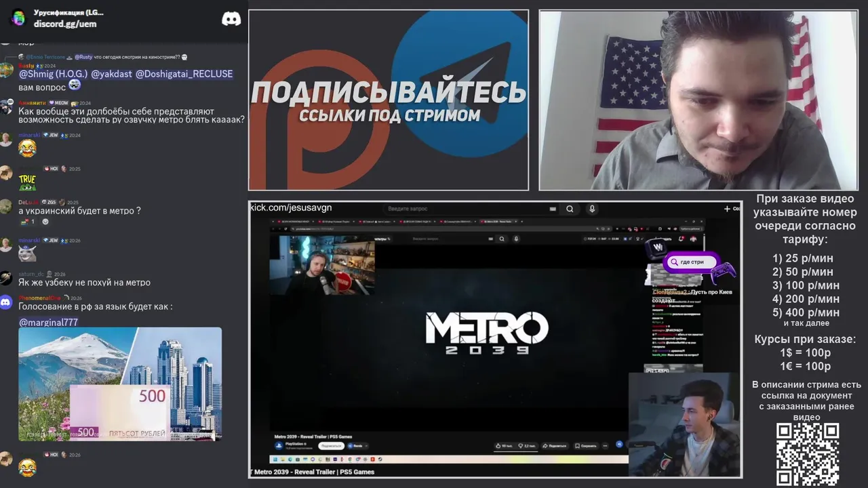Image resolution: width=868 pixels, height=488 pixels.
Task: Open the 500 rubles banknote image attachment
Action: click(120, 384)
